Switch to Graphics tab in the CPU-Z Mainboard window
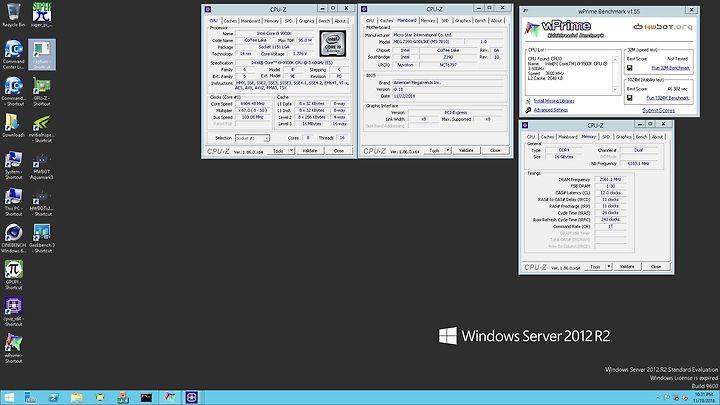Screen dimensions: 720x405 coord(462,21)
